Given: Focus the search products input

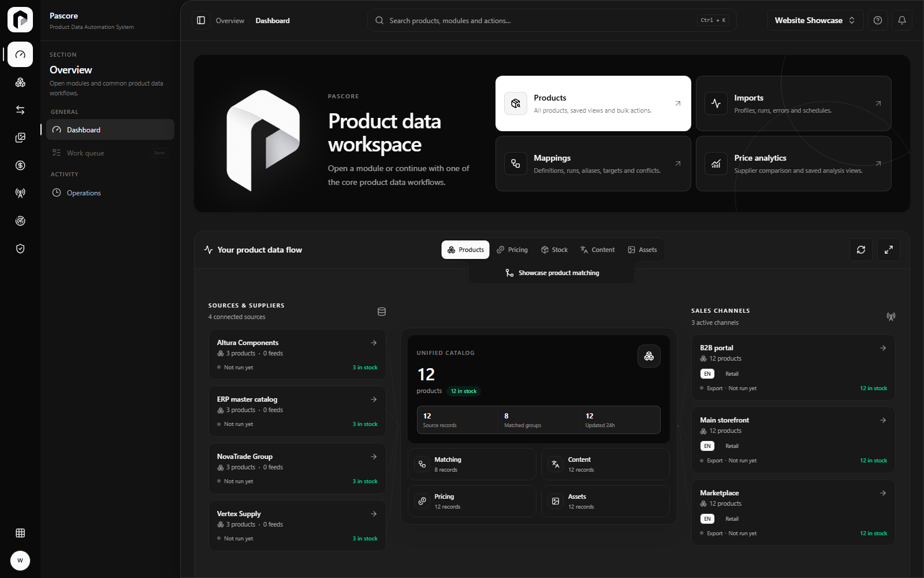Looking at the screenshot, I should [x=552, y=20].
